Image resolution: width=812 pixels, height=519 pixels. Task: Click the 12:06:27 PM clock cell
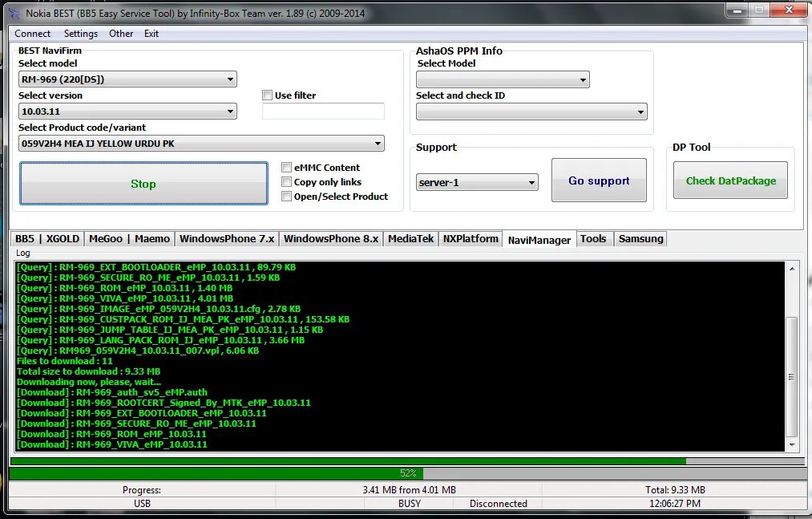click(x=675, y=504)
